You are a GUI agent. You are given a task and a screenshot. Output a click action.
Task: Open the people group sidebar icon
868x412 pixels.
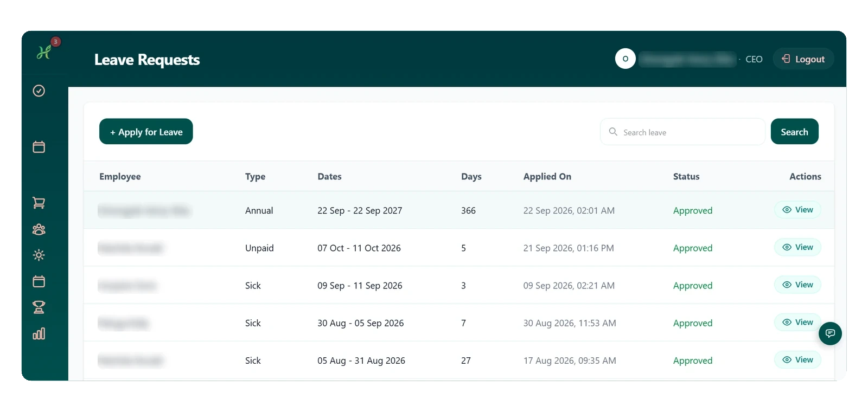(x=39, y=229)
